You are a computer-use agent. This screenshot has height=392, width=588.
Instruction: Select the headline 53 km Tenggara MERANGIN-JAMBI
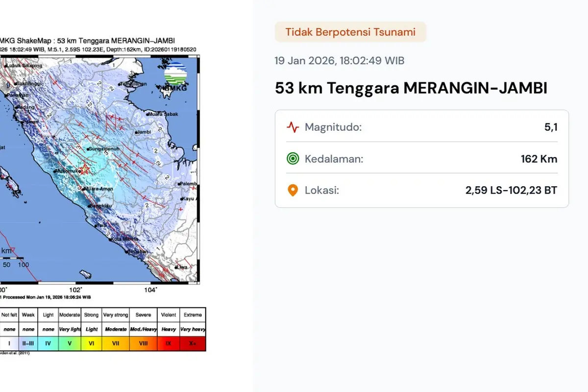[x=411, y=88]
